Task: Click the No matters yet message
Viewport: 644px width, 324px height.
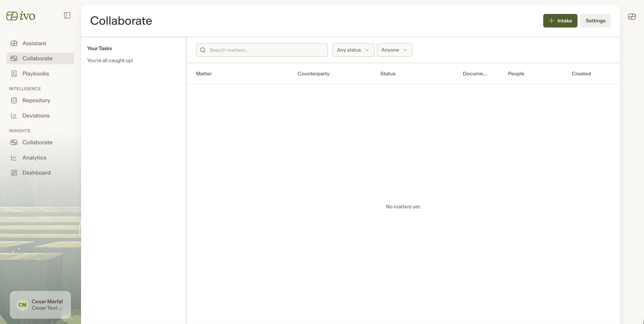Action: tap(403, 207)
